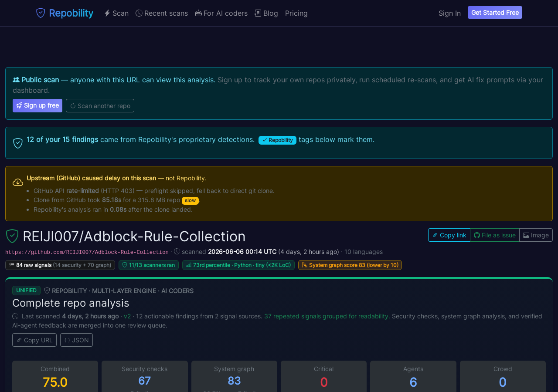Click the Critical 0 card
Image resolution: width=558 pixels, height=392 pixels.
(x=323, y=376)
